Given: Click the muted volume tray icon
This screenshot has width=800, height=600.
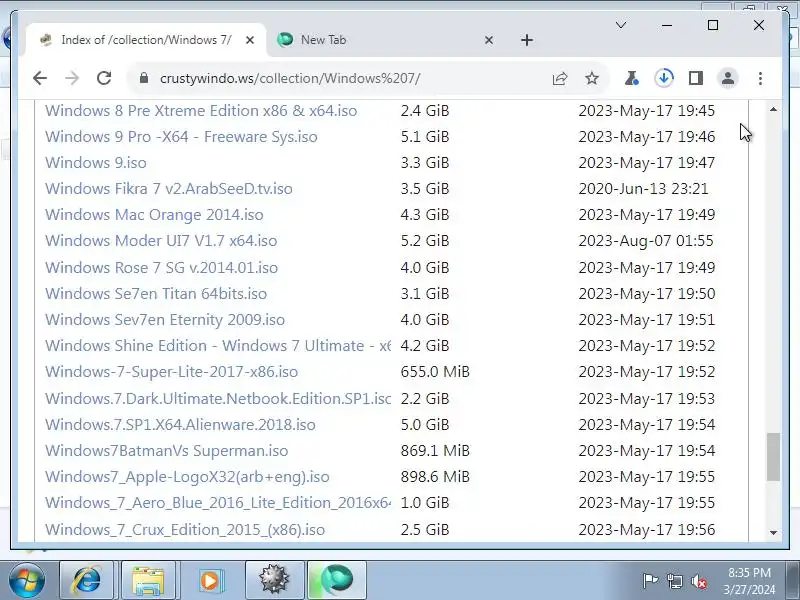Looking at the screenshot, I should click(698, 581).
